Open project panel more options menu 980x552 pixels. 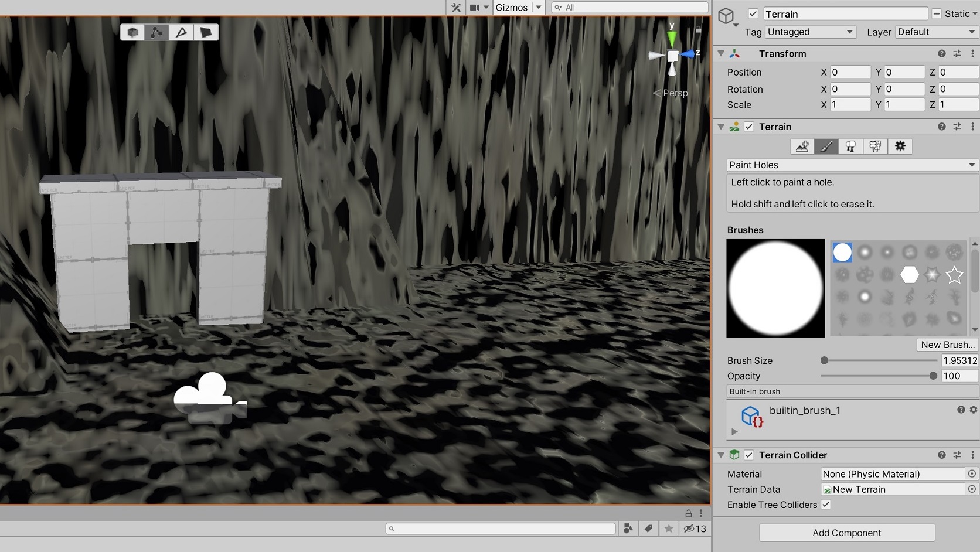pyautogui.click(x=701, y=513)
